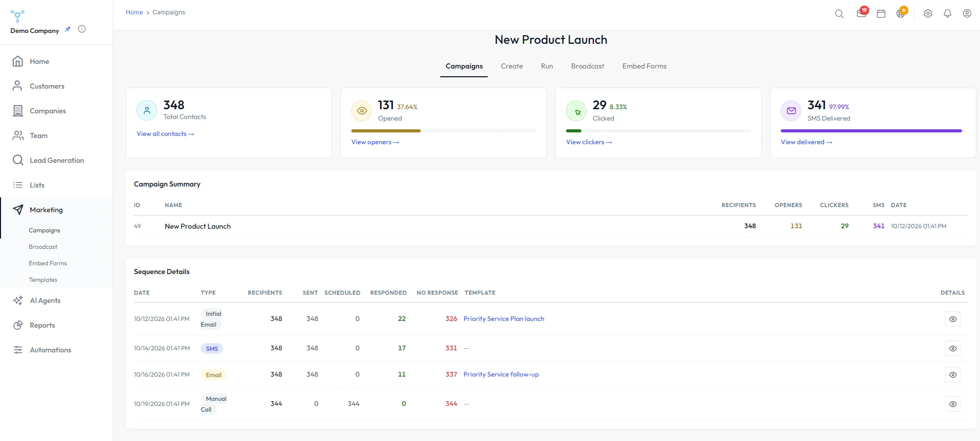Screen dimensions: 980x441
Task: Click the Opened eye icon in stats card
Action: click(362, 111)
